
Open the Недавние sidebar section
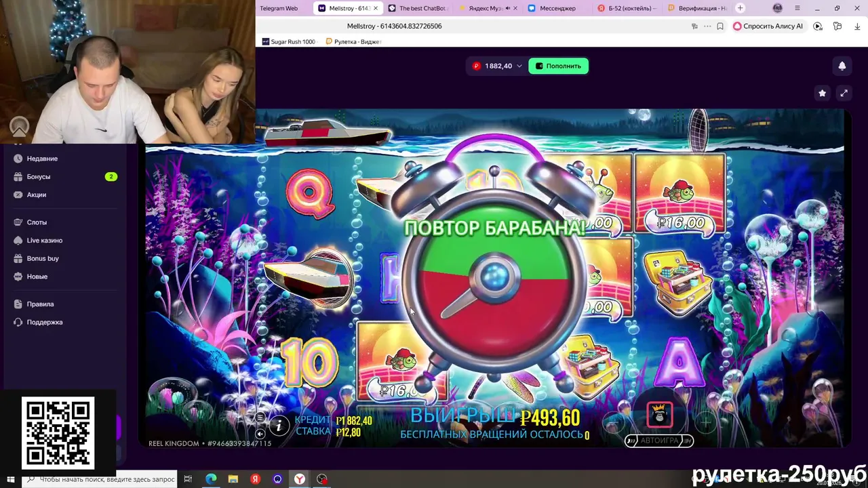tap(42, 159)
